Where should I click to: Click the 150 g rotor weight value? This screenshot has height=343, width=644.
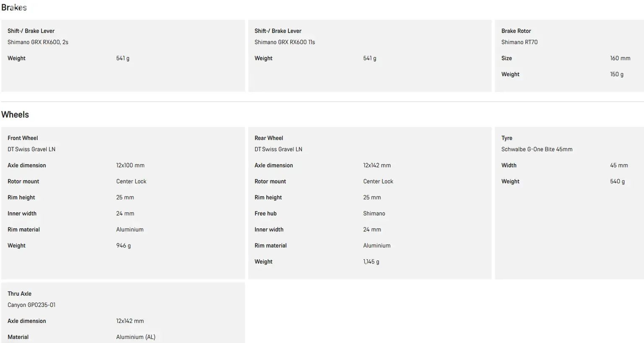(x=617, y=74)
